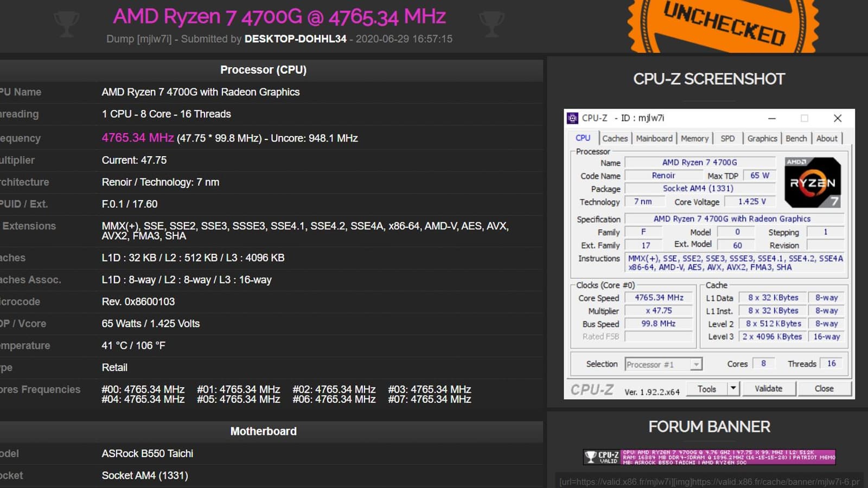The image size is (868, 488).
Task: Click the Bus Speed 99.8 MHz field
Action: tap(659, 324)
